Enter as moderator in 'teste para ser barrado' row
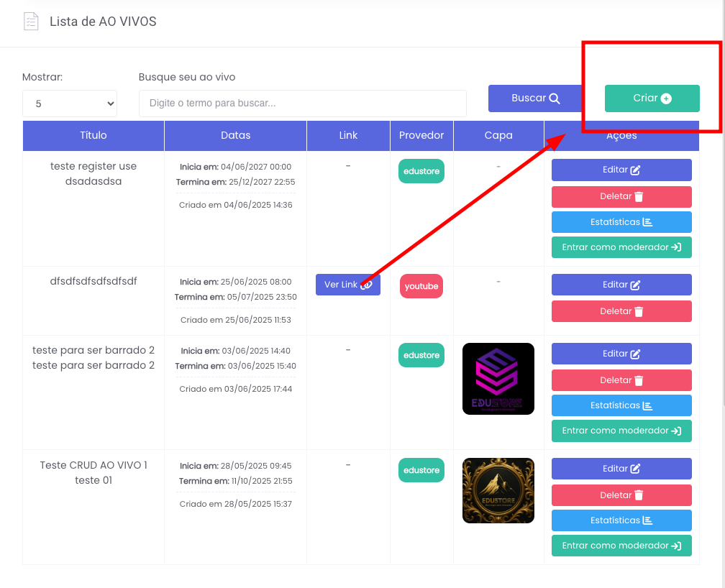 pos(621,431)
